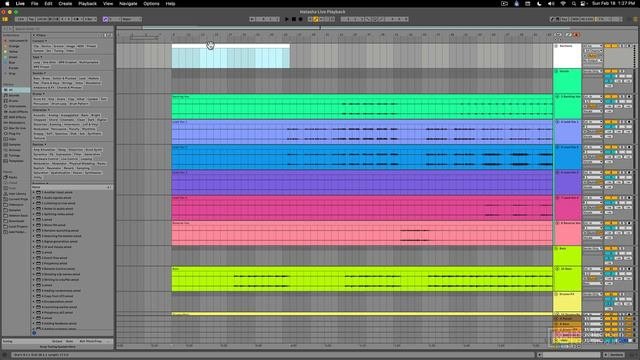This screenshot has width=640, height=360.
Task: Solo the pink Reverse Vox track
Action: pos(622,223)
